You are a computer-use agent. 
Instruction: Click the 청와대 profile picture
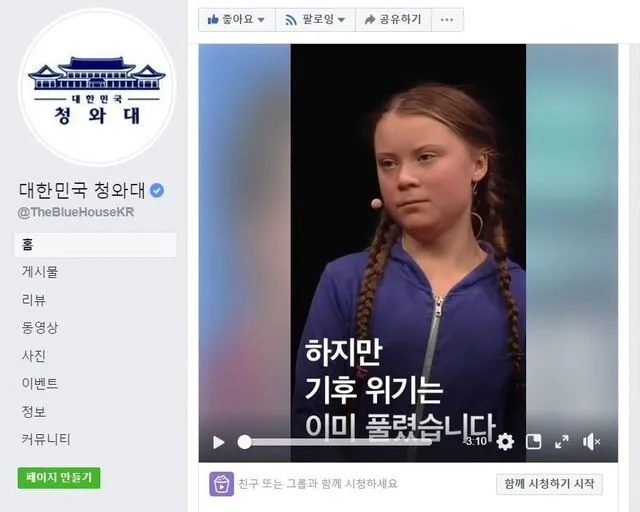point(97,88)
